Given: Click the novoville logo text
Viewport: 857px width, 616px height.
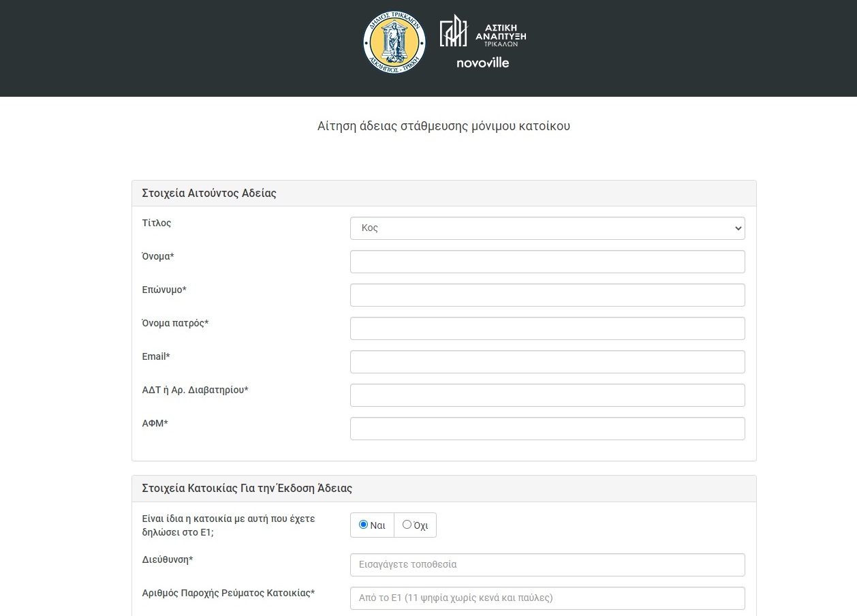Looking at the screenshot, I should (x=483, y=63).
